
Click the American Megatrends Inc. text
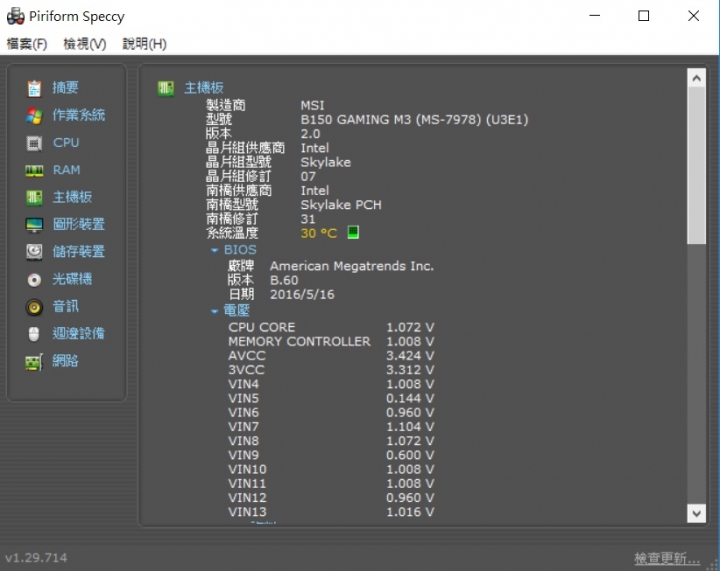pyautogui.click(x=352, y=266)
